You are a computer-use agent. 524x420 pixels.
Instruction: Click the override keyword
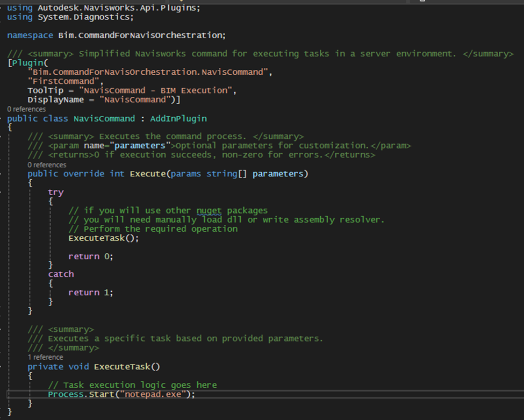(x=84, y=174)
